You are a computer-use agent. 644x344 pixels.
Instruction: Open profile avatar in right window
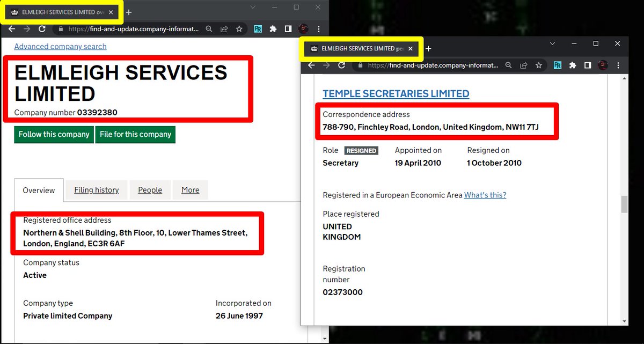tap(603, 65)
